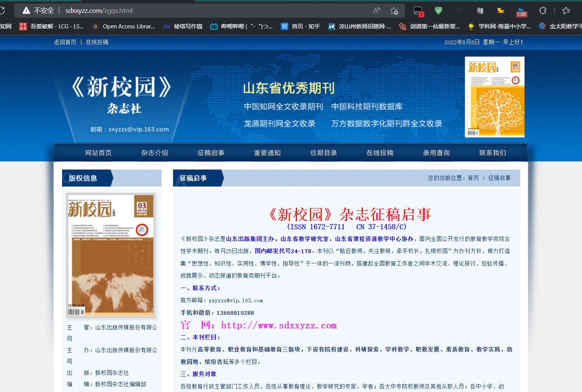Open browser extensions puzzle icon

pyautogui.click(x=543, y=11)
